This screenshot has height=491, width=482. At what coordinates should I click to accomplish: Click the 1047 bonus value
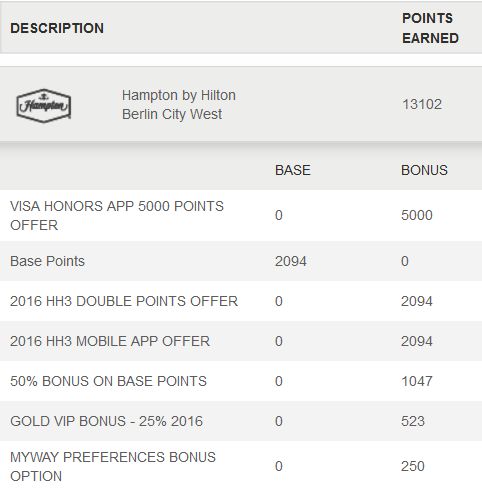coord(417,381)
